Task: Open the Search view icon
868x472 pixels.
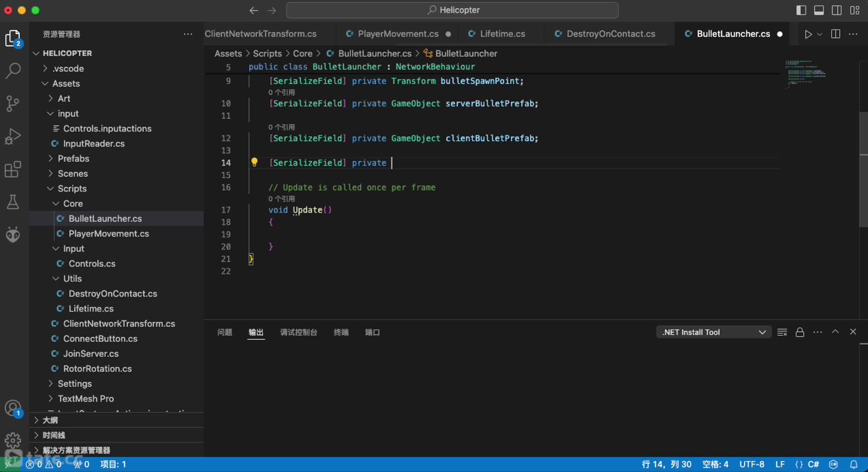Action: coord(13,70)
